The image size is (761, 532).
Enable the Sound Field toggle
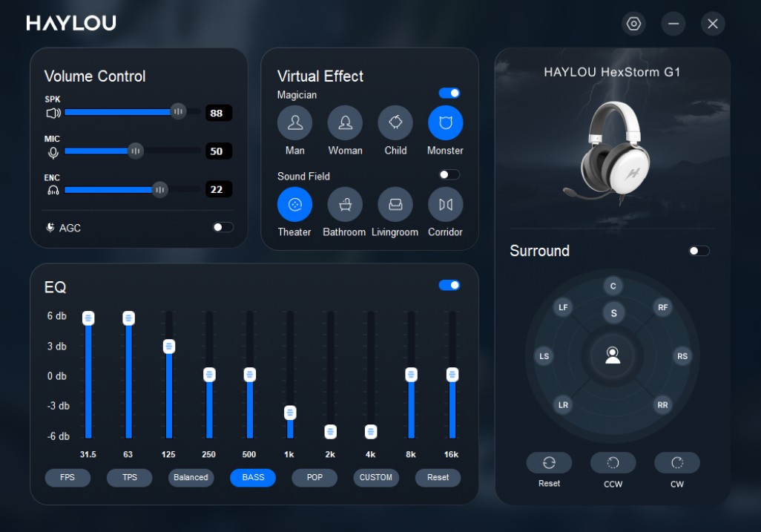pyautogui.click(x=448, y=174)
